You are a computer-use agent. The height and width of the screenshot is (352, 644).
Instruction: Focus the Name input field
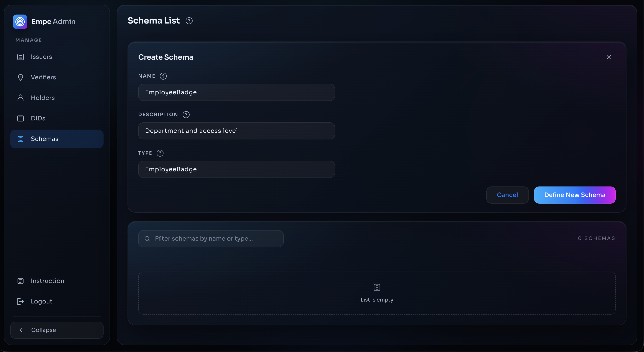coord(236,92)
